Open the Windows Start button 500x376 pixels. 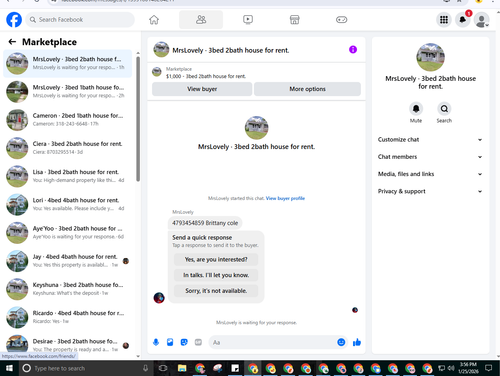[x=9, y=368]
